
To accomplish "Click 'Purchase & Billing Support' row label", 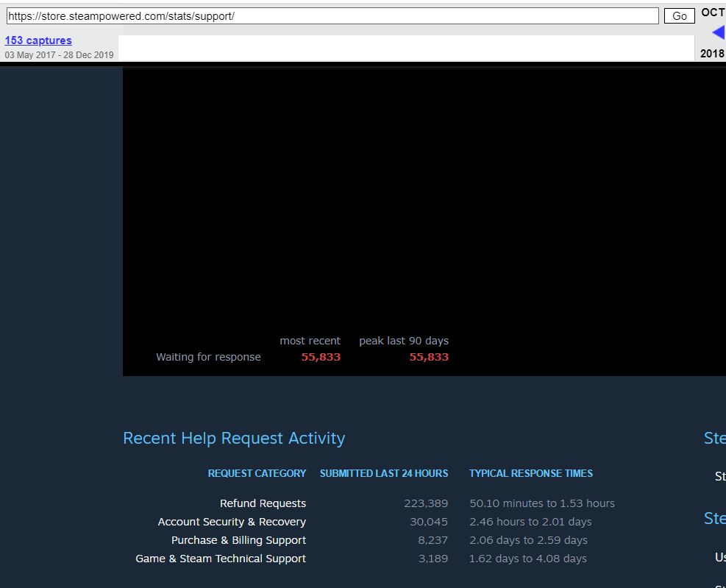I will tap(238, 540).
